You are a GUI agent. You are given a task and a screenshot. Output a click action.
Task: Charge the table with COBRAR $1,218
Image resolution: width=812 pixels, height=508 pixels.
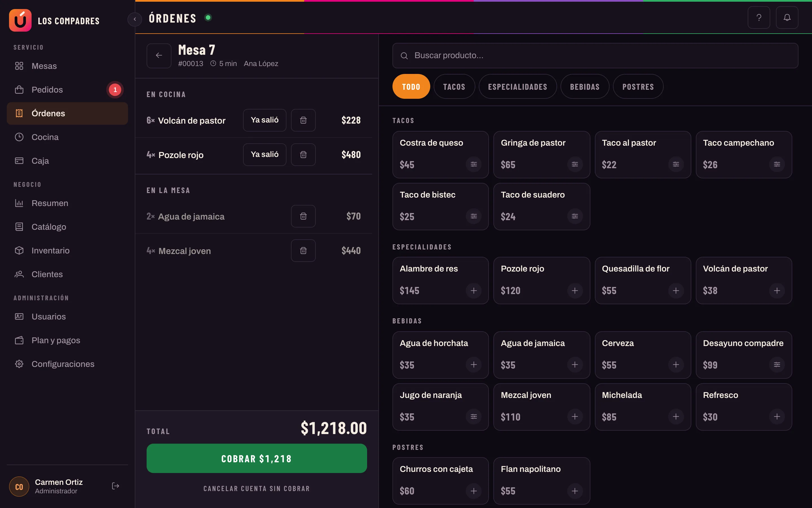click(x=256, y=459)
